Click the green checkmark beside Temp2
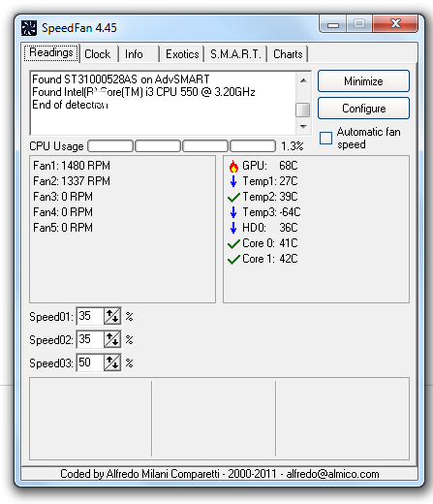 tap(233, 197)
